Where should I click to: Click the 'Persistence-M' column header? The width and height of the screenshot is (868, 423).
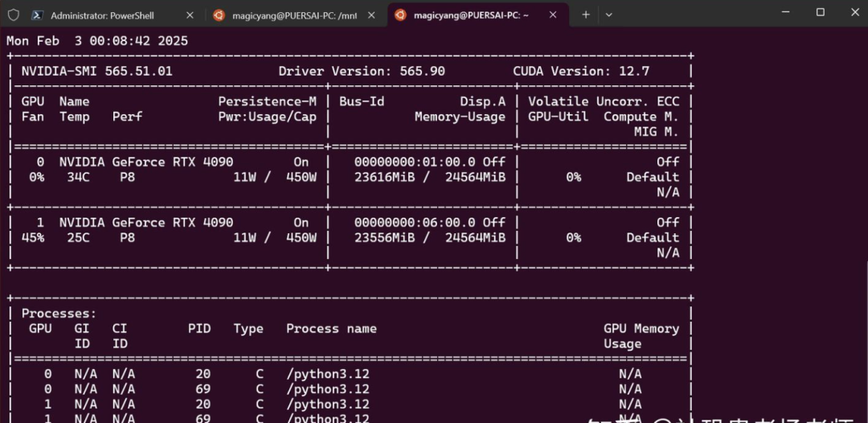click(x=268, y=102)
